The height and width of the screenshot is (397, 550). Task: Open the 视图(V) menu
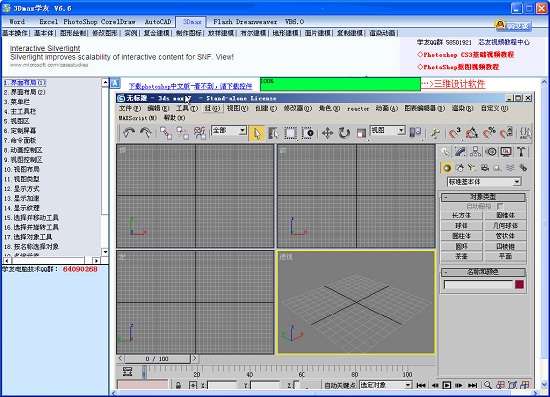pyautogui.click(x=237, y=108)
